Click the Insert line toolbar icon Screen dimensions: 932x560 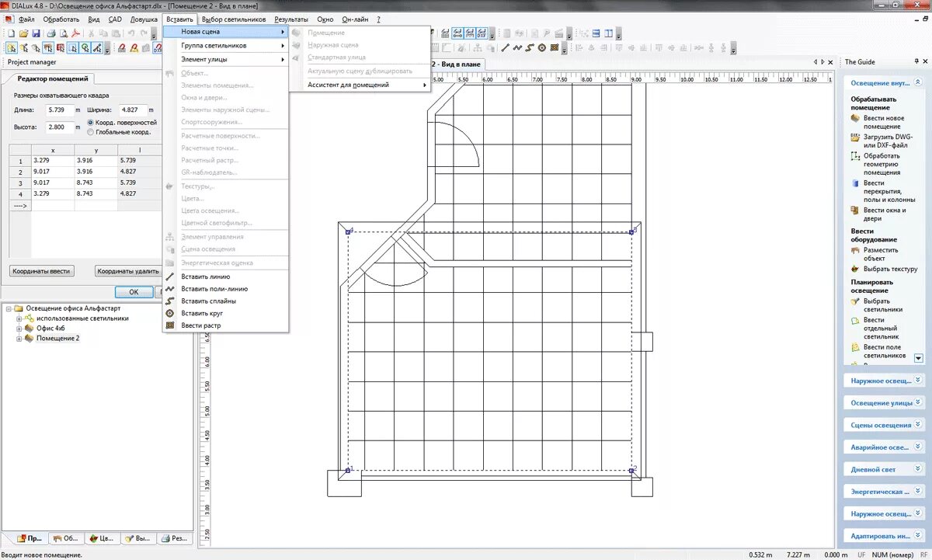pos(506,47)
